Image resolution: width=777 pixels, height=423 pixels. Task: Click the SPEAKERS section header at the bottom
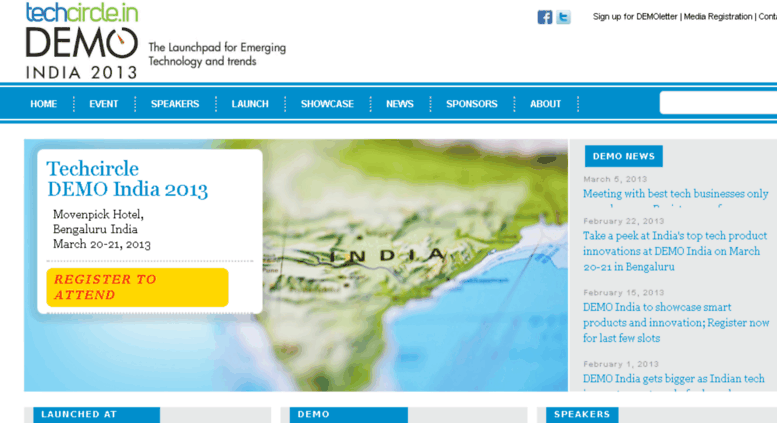[x=582, y=415]
